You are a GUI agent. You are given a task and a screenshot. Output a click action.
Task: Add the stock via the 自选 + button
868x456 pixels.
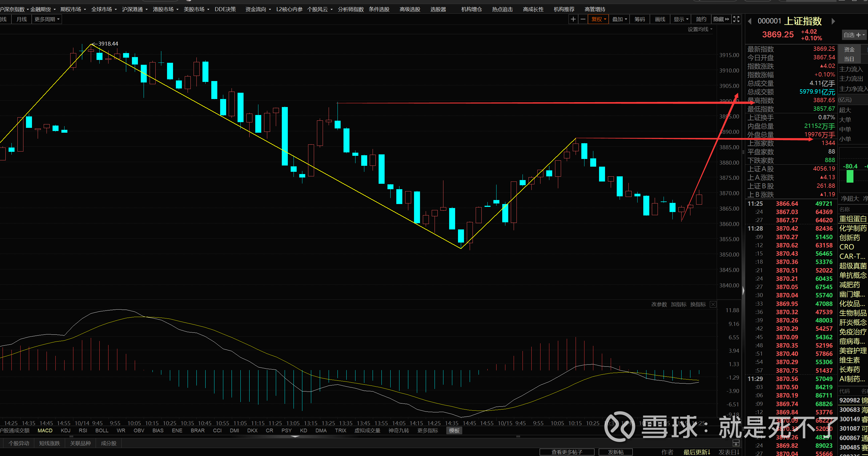pos(853,35)
